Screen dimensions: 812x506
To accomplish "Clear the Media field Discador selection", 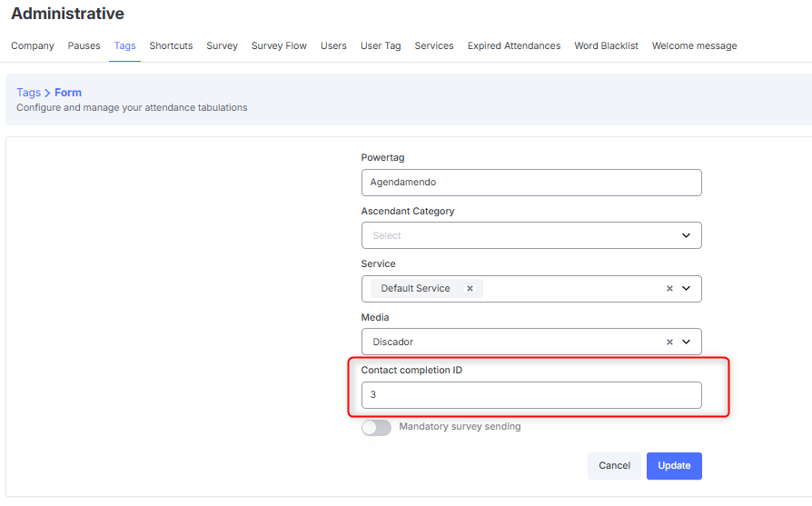I will [x=669, y=342].
